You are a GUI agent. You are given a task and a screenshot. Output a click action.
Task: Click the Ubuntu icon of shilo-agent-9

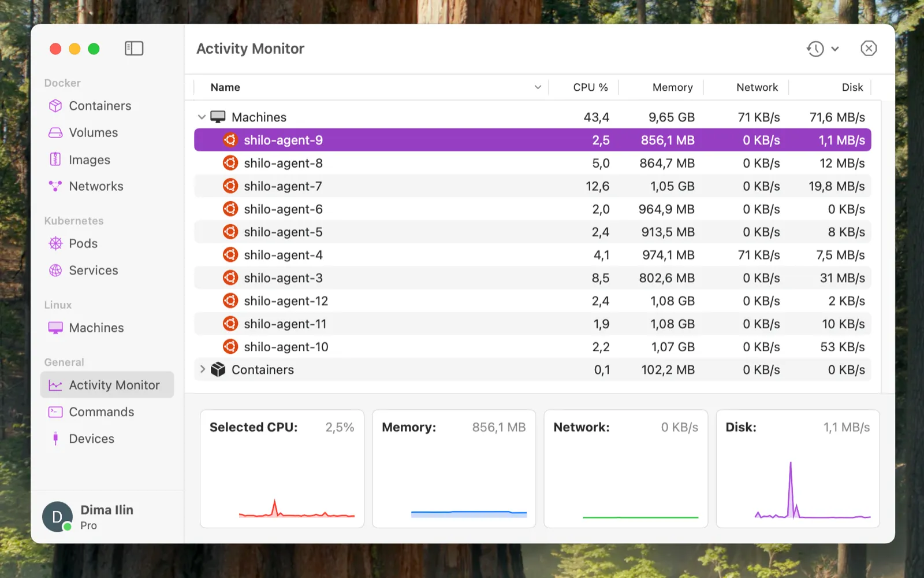click(x=230, y=140)
